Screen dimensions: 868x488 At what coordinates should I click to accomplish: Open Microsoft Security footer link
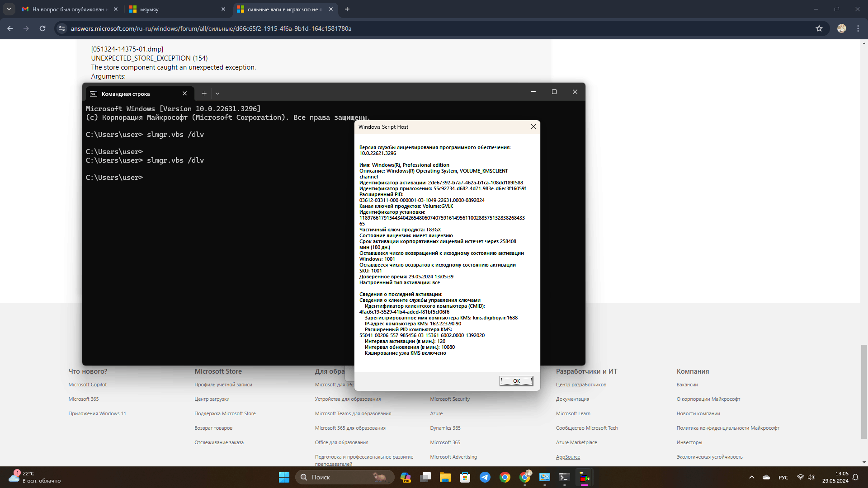[x=450, y=399]
